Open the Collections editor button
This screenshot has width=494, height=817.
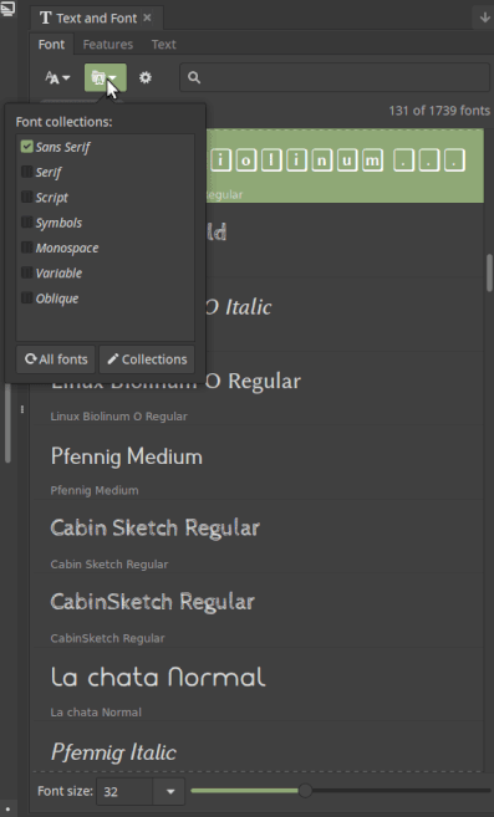147,359
